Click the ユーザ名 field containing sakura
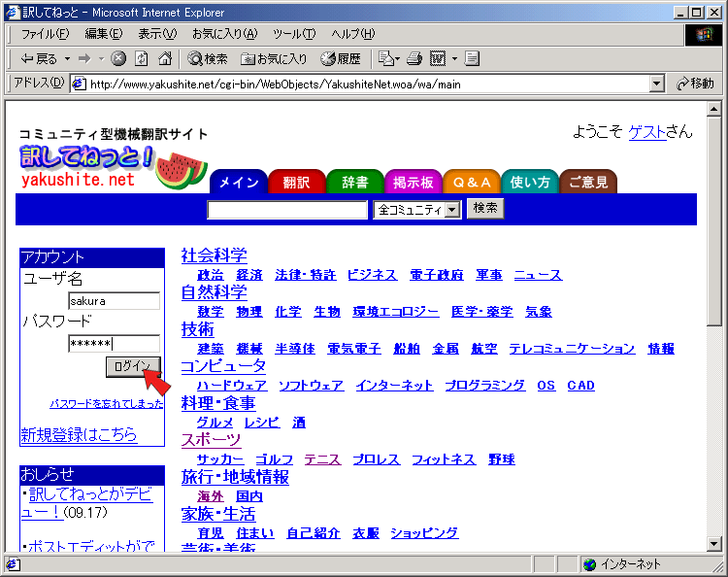This screenshot has height=577, width=728. click(114, 301)
